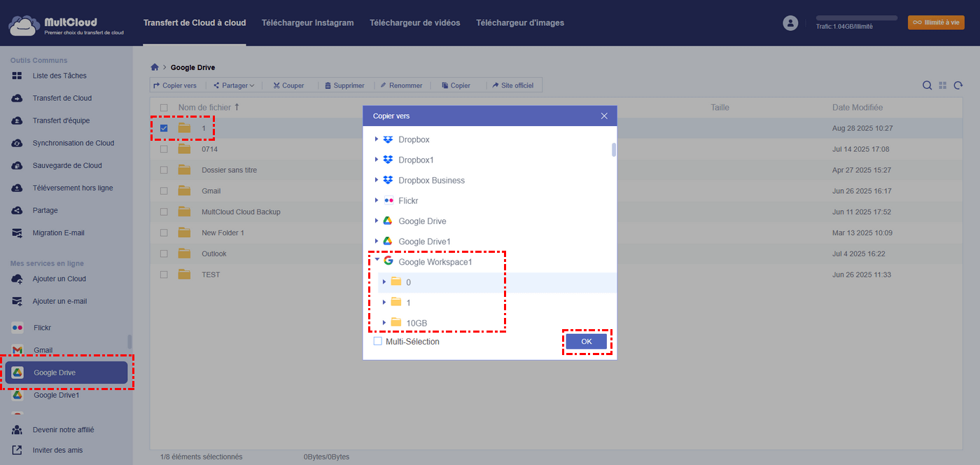980x465 pixels.
Task: Open the Partager dropdown
Action: (234, 85)
